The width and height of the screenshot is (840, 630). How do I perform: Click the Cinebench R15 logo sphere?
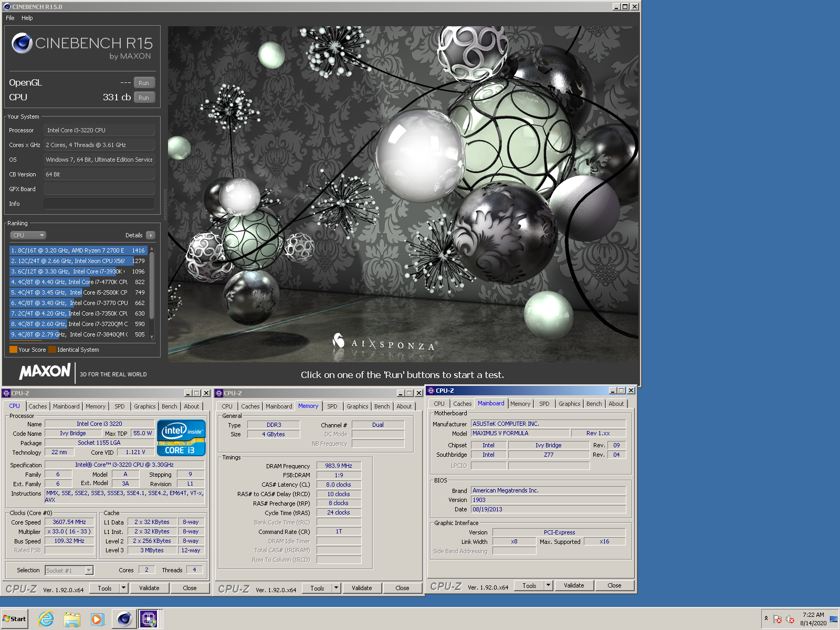22,43
